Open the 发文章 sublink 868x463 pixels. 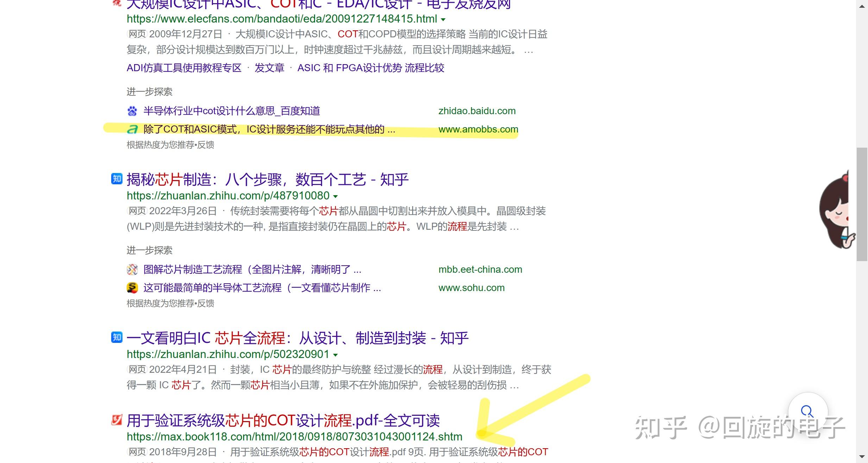pyautogui.click(x=269, y=68)
